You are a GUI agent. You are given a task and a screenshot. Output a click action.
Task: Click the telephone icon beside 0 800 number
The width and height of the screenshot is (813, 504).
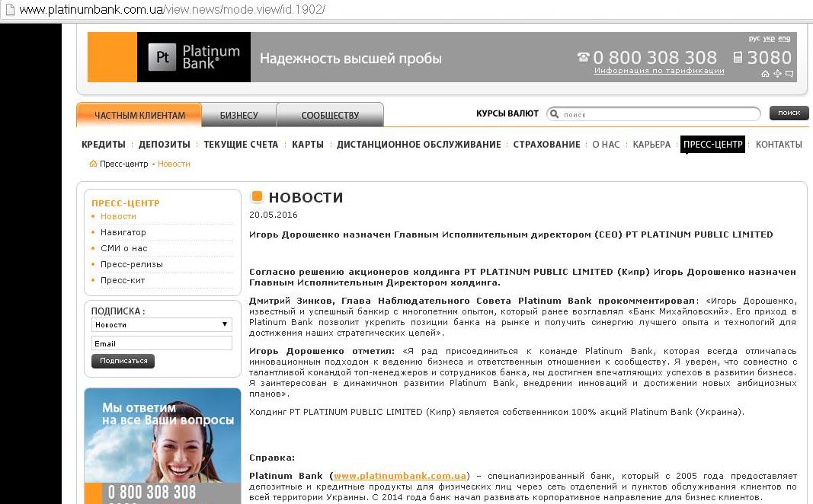coord(584,57)
